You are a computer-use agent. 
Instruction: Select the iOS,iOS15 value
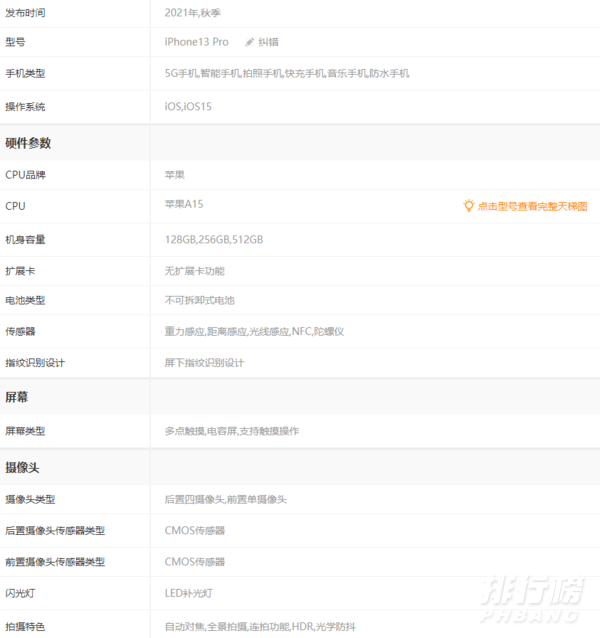(188, 107)
